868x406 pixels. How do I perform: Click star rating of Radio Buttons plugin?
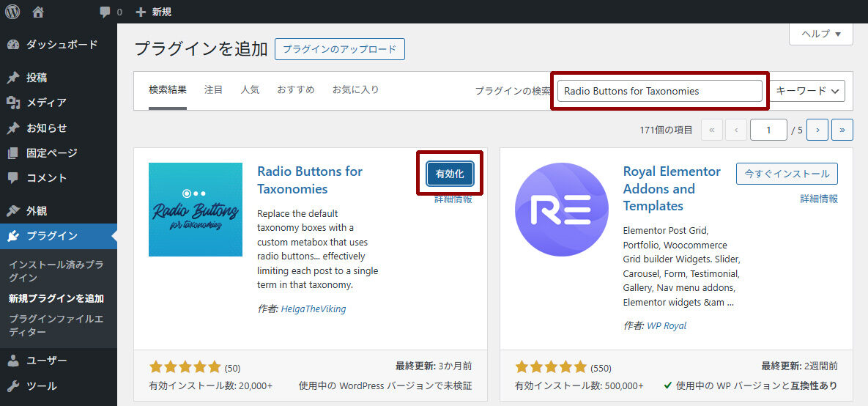click(185, 367)
